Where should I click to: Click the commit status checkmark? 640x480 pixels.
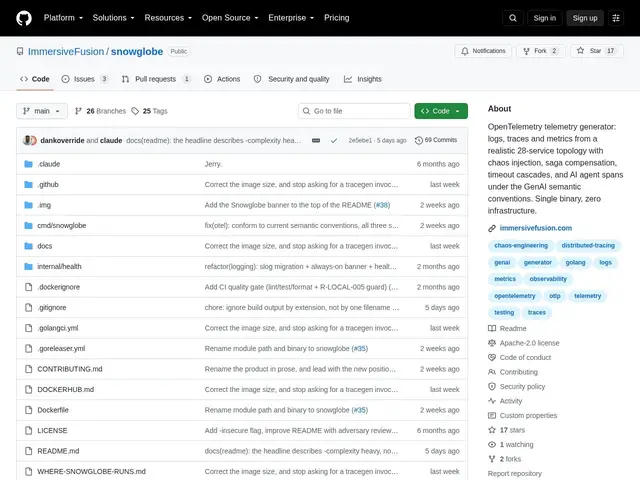334,140
